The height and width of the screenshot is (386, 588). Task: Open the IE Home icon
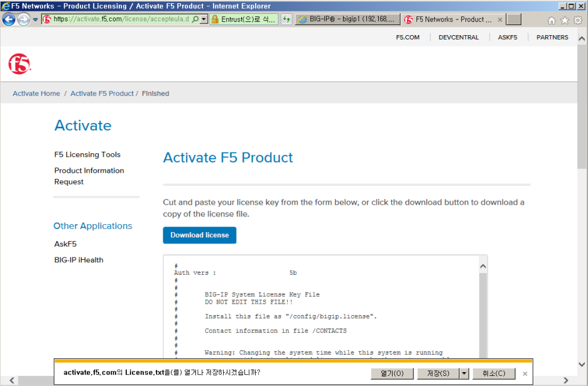[x=552, y=20]
